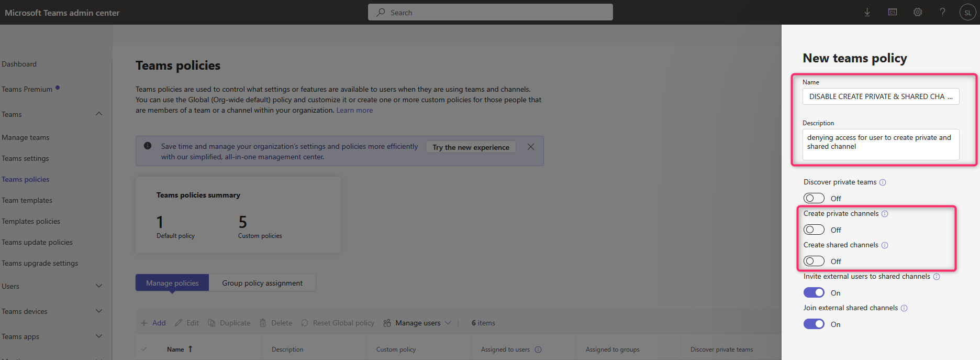Image resolution: width=980 pixels, height=360 pixels.
Task: Follow the Learn more link
Action: coord(354,110)
